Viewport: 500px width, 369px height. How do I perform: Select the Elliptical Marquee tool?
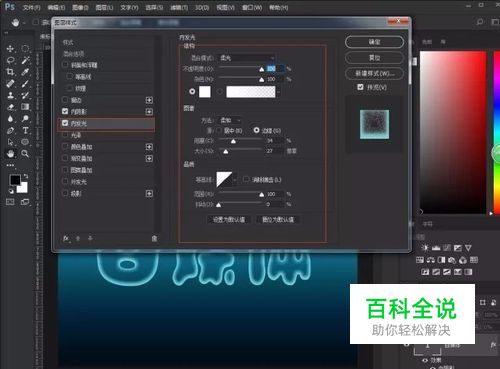[x=25, y=49]
